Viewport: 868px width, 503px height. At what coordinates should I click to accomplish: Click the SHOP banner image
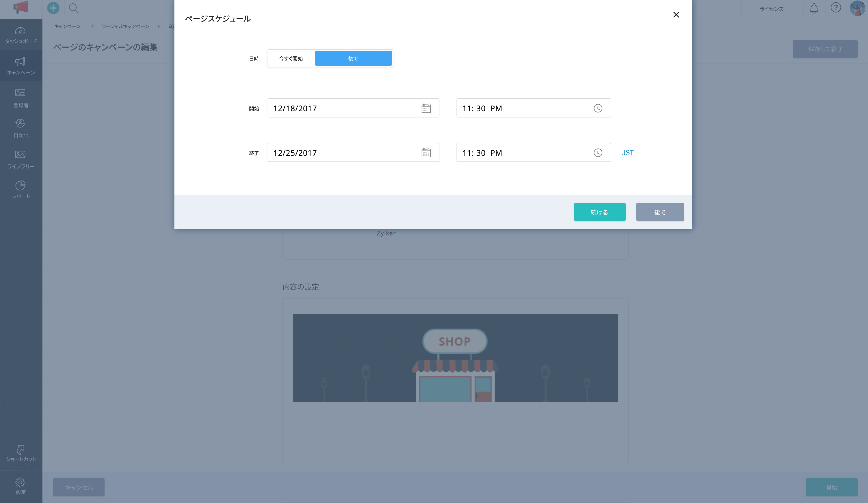(455, 358)
